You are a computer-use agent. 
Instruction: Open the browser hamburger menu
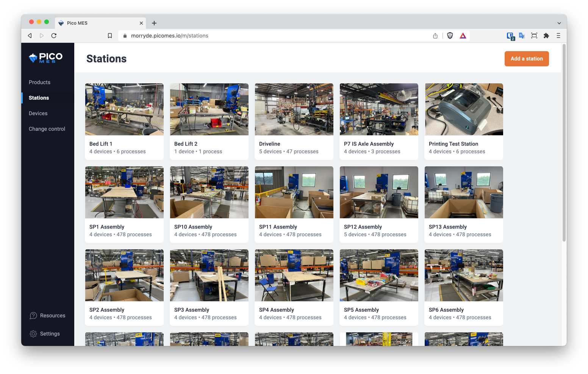pos(558,36)
